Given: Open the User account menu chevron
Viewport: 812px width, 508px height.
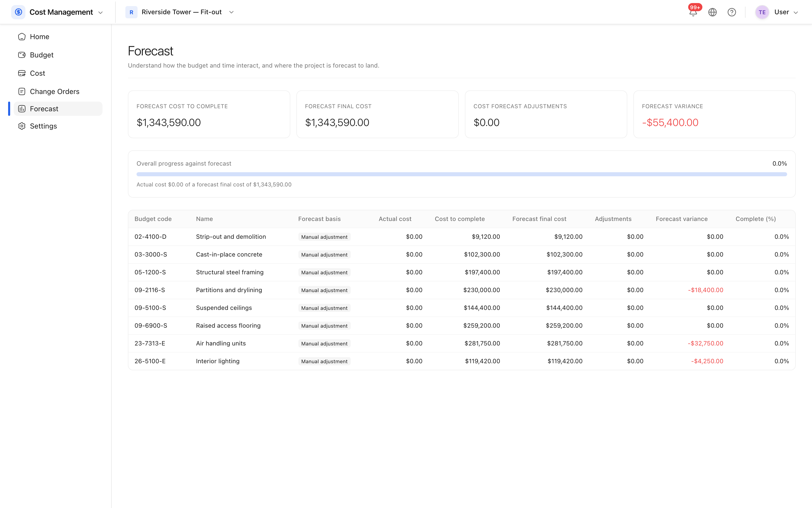Looking at the screenshot, I should point(796,13).
